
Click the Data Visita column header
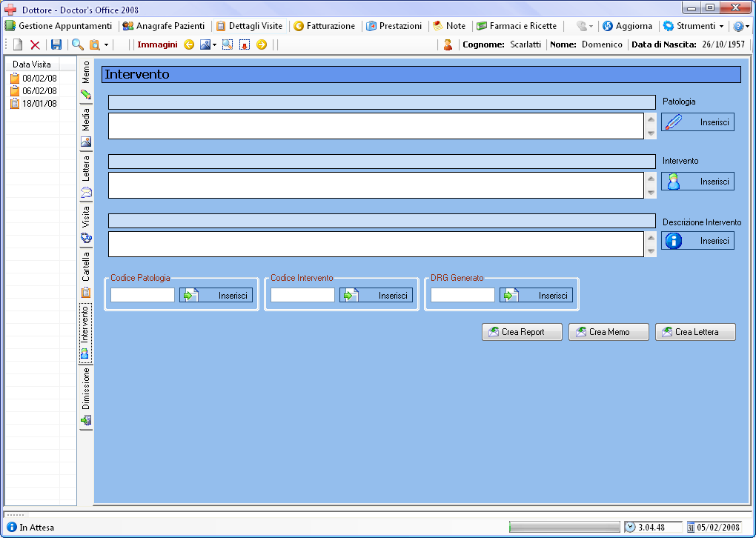pos(32,64)
